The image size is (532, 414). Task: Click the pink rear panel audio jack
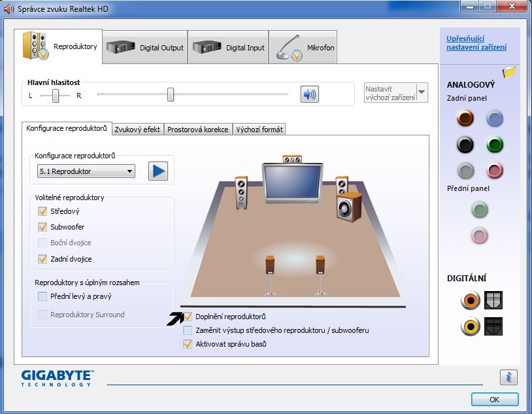tap(494, 171)
